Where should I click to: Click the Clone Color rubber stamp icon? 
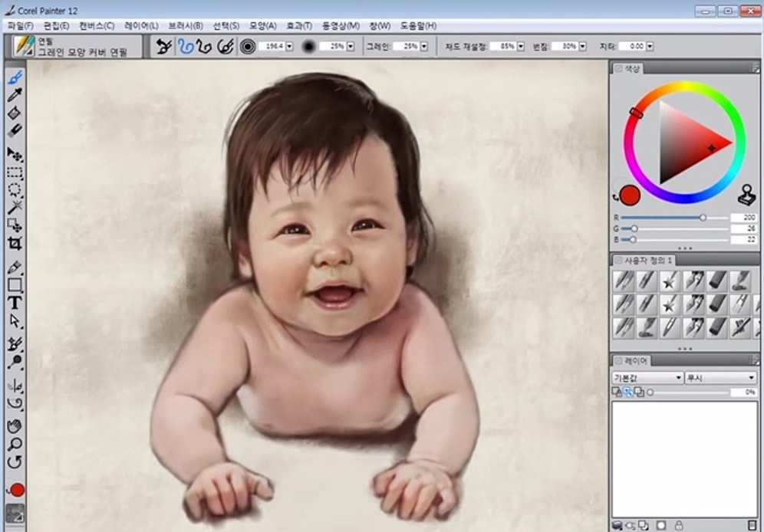coord(746,195)
